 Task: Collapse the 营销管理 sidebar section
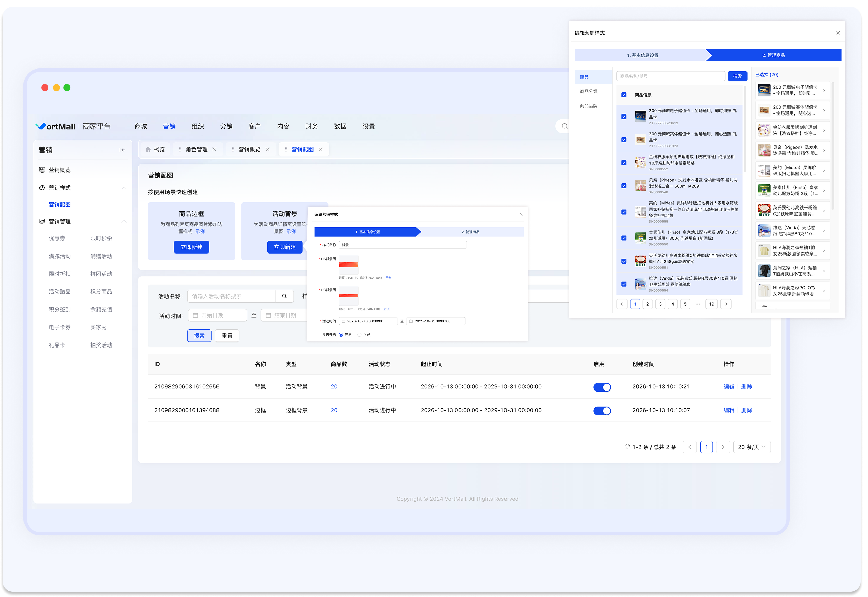pyautogui.click(x=124, y=222)
